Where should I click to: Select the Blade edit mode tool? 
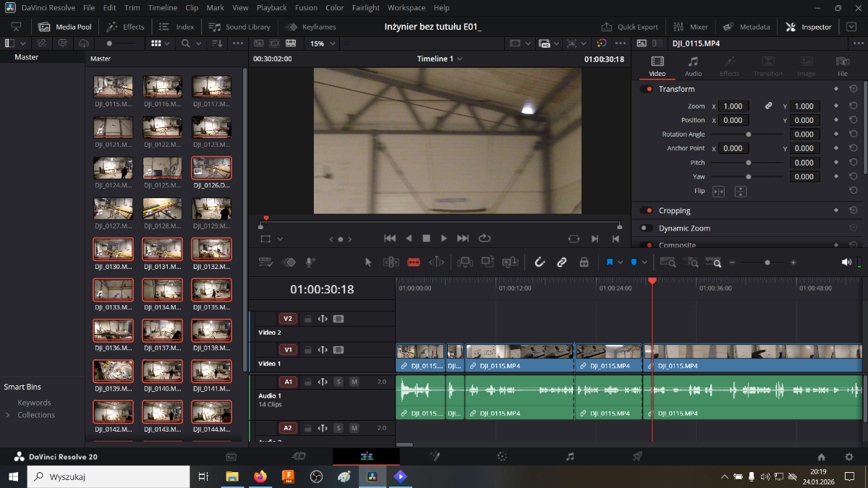(414, 262)
